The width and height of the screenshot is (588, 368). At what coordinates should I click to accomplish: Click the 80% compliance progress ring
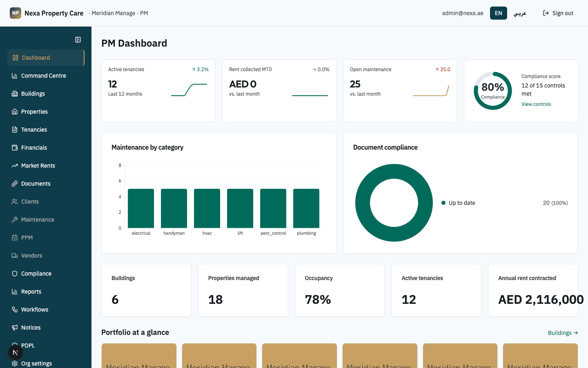click(493, 91)
